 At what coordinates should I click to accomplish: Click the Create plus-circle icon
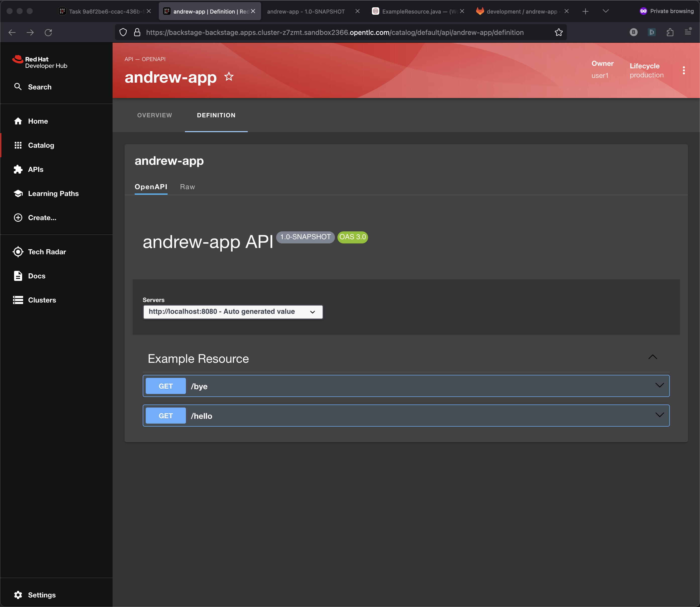[x=18, y=218]
